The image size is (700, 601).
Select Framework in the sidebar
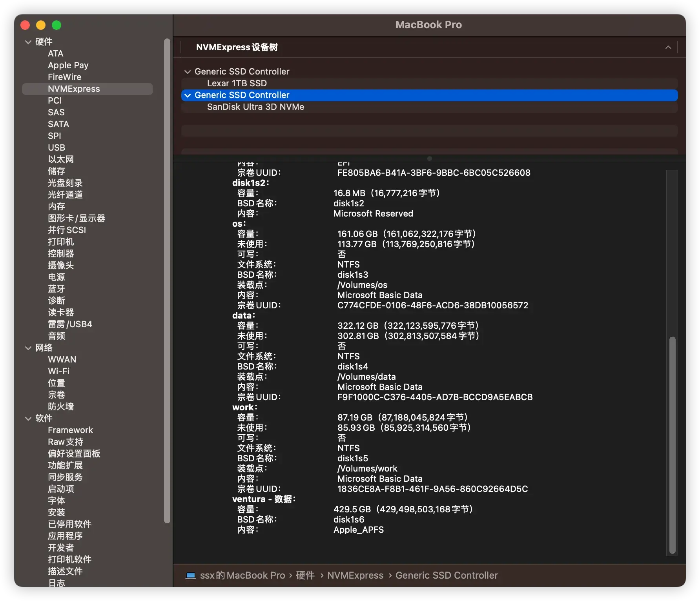coord(71,430)
